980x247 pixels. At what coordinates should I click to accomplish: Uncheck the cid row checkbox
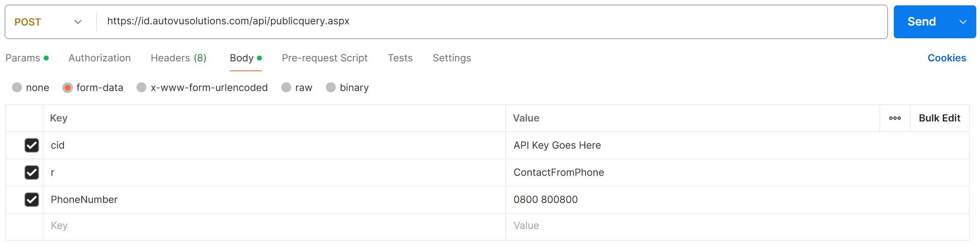tap(32, 145)
